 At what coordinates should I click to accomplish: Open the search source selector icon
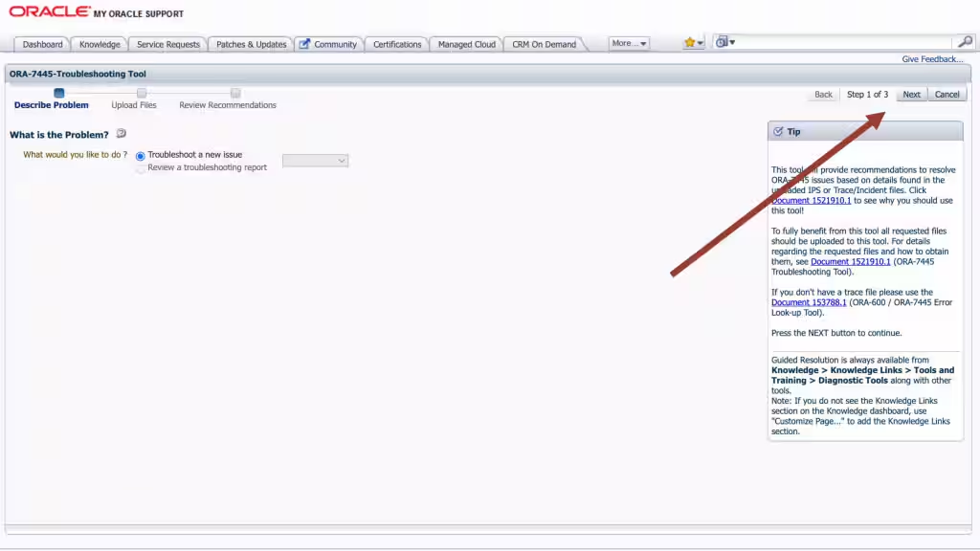click(722, 42)
